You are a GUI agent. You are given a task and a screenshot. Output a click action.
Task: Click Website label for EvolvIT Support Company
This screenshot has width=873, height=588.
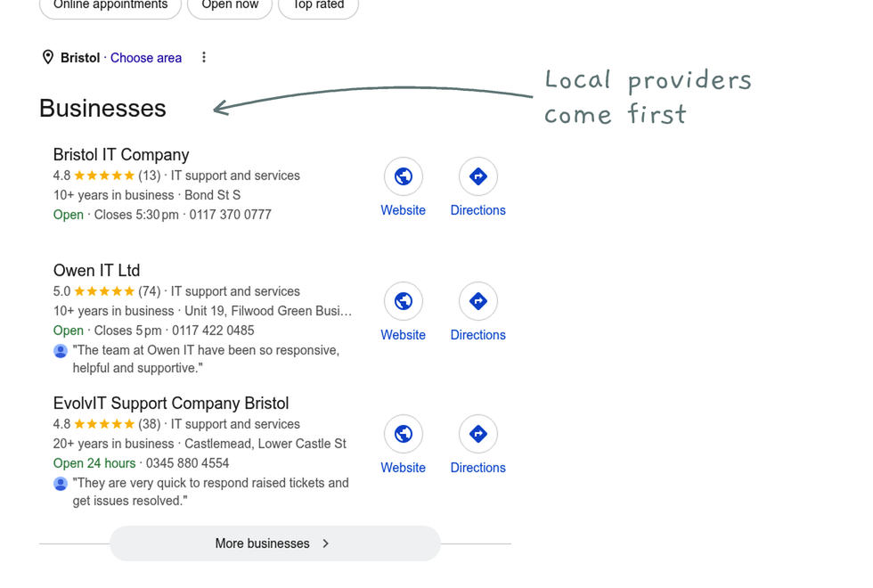click(x=403, y=468)
